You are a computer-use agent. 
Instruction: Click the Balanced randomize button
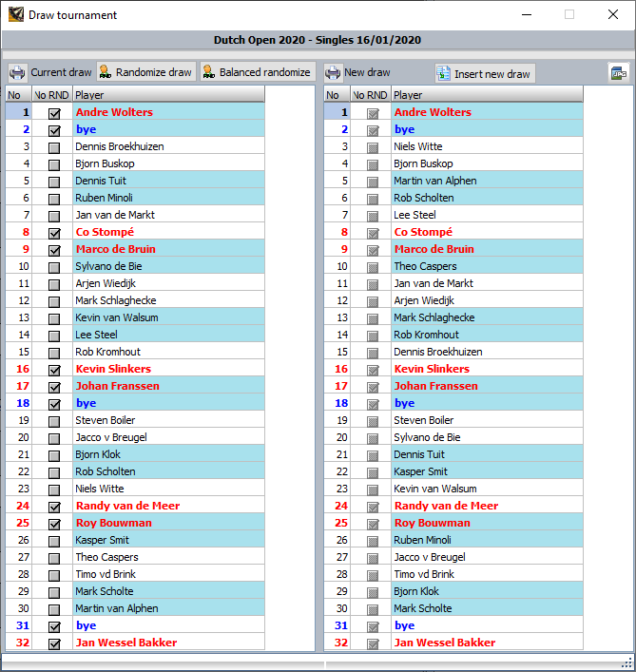click(257, 72)
